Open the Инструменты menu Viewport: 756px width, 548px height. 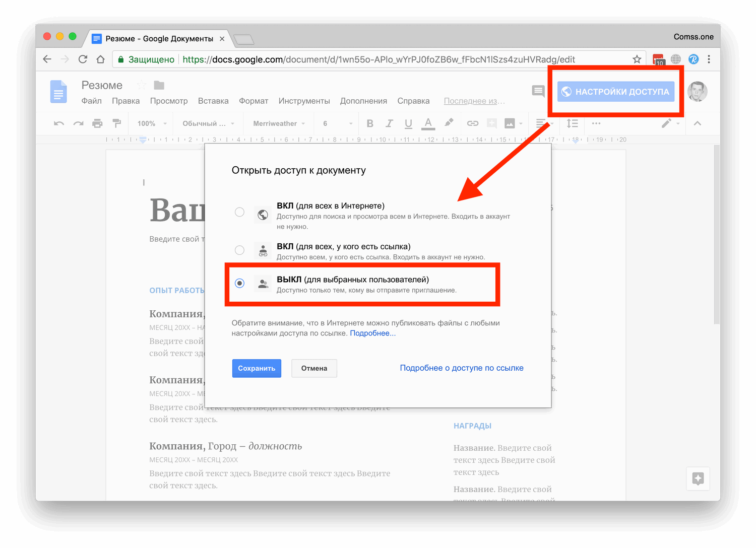304,101
